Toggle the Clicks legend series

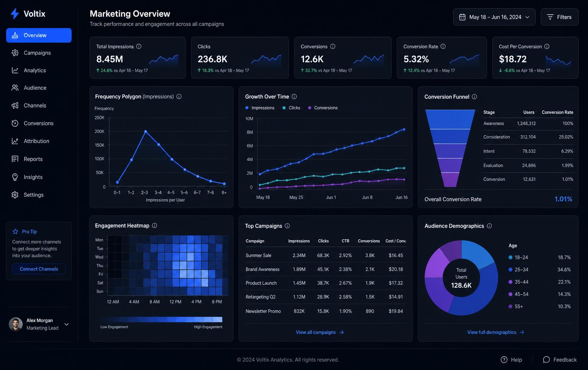[291, 108]
